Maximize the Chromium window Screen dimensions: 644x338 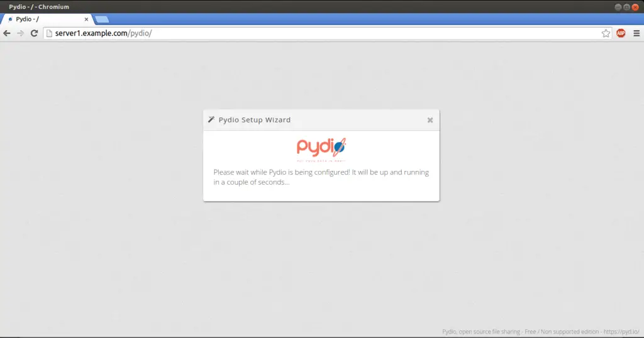tap(626, 7)
